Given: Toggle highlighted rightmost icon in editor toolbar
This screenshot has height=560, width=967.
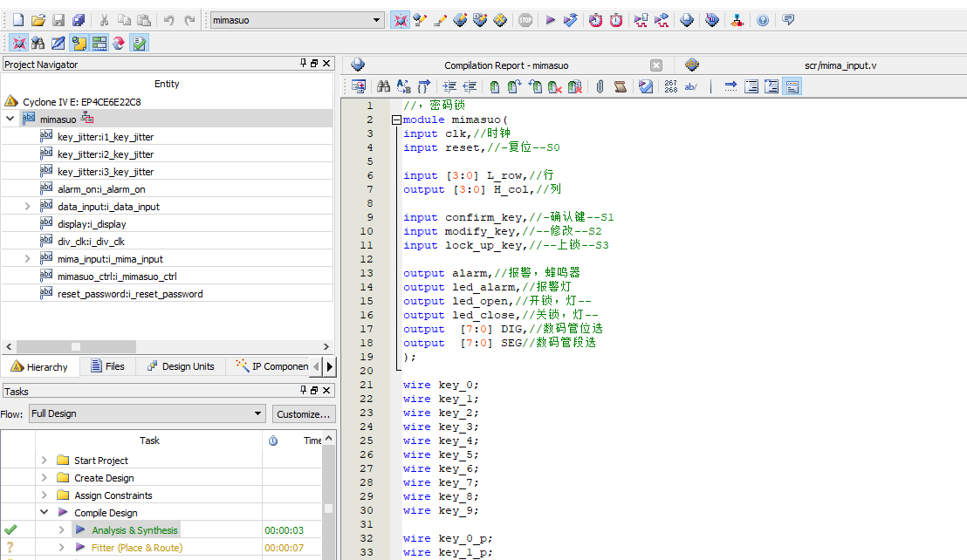Looking at the screenshot, I should (x=792, y=87).
